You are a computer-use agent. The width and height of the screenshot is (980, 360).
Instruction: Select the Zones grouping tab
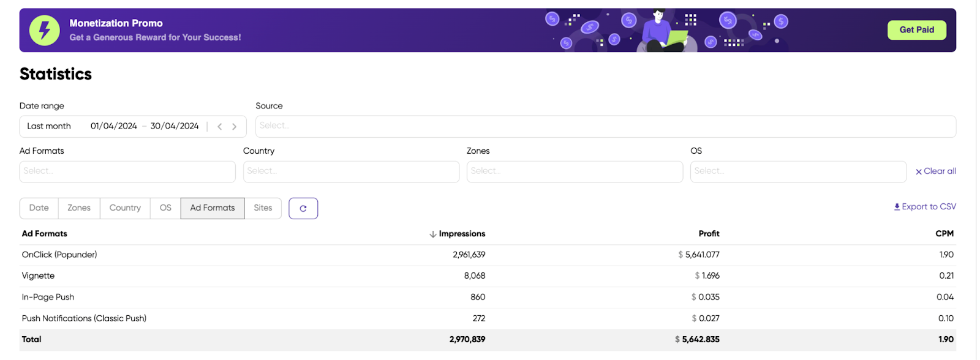pos(79,208)
